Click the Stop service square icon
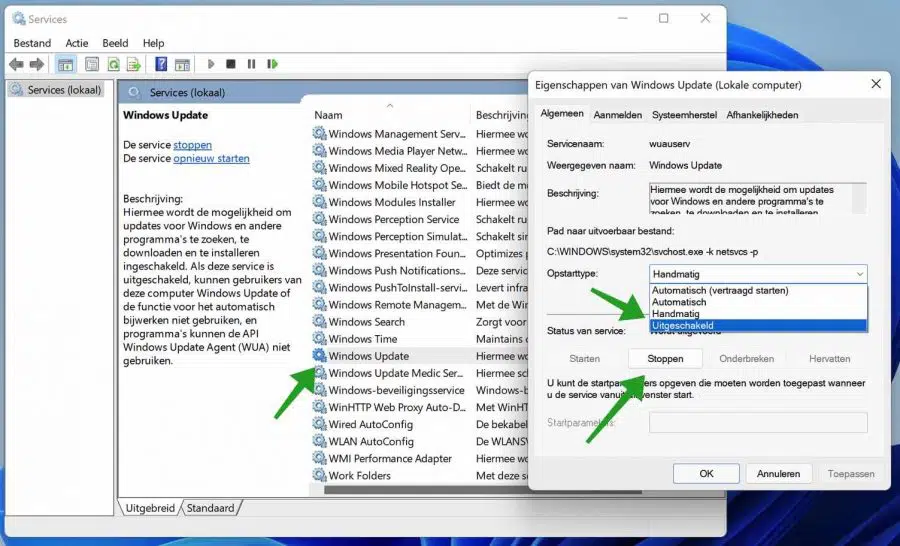The image size is (900, 546). pos(231,64)
